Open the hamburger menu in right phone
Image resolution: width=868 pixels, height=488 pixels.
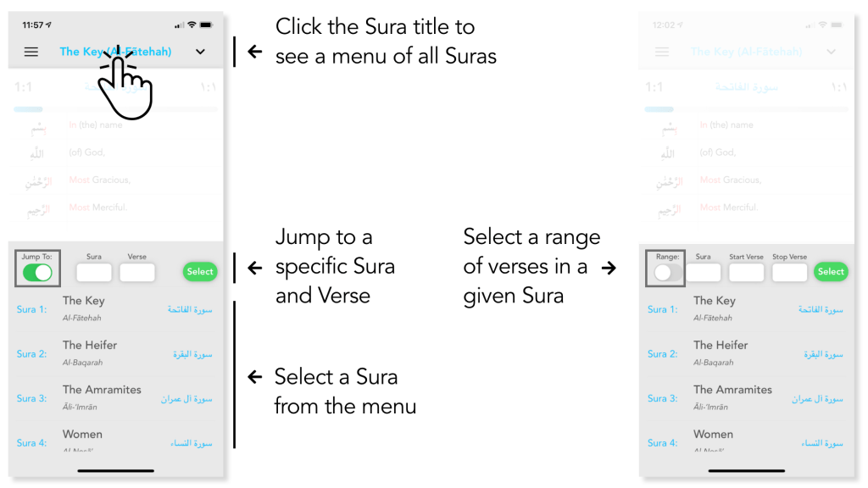coord(662,52)
